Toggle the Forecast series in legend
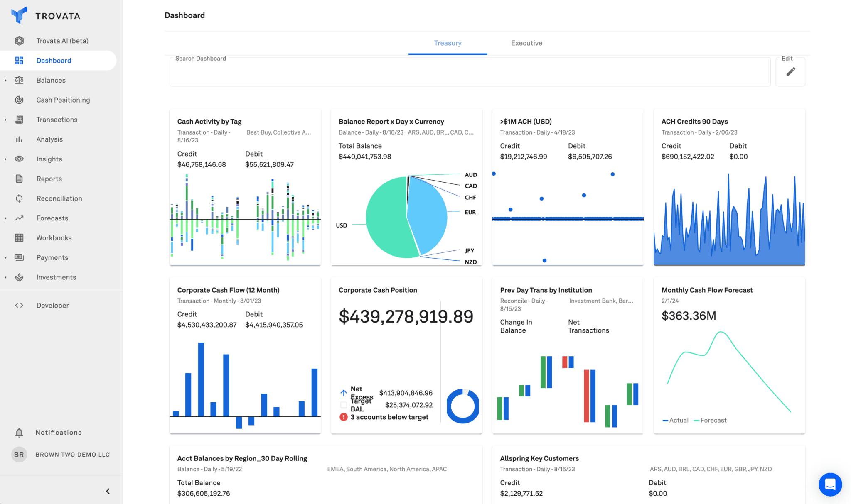 point(710,421)
